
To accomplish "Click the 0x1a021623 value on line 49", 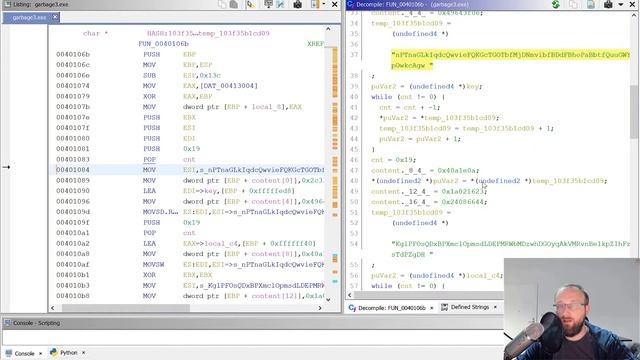I will pyautogui.click(x=462, y=191).
